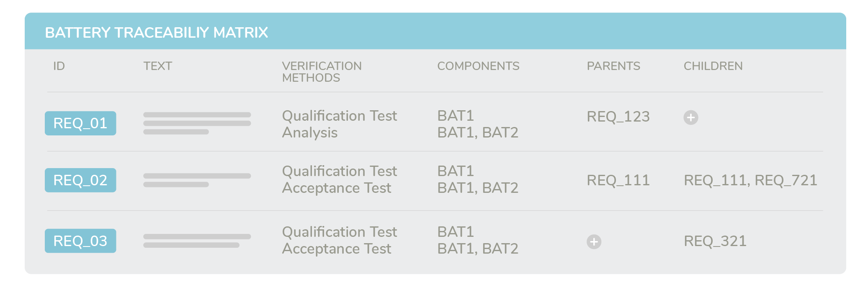Open the REQ_721 child requirement
The height and width of the screenshot is (288, 868).
(x=786, y=180)
